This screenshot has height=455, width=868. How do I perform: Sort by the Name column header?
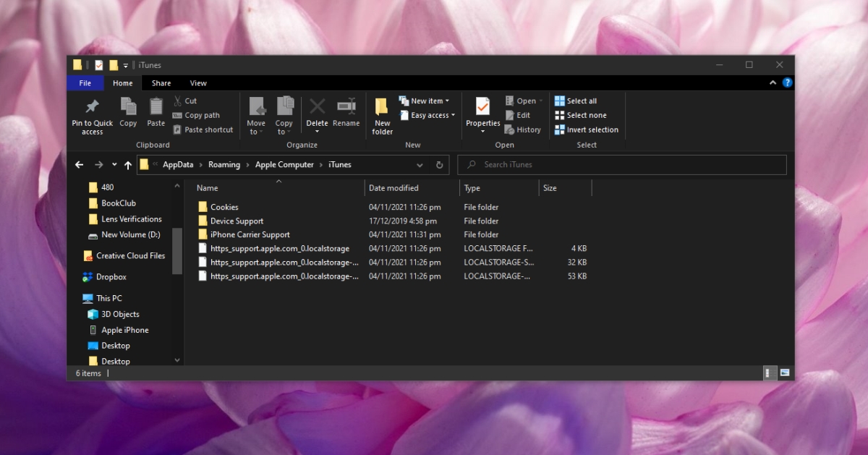coord(278,188)
